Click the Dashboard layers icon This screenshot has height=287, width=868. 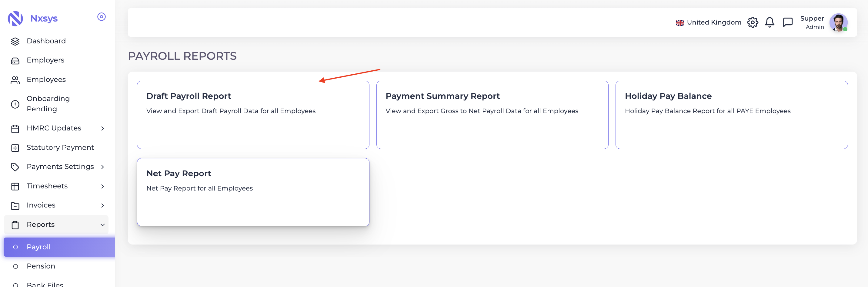(15, 41)
